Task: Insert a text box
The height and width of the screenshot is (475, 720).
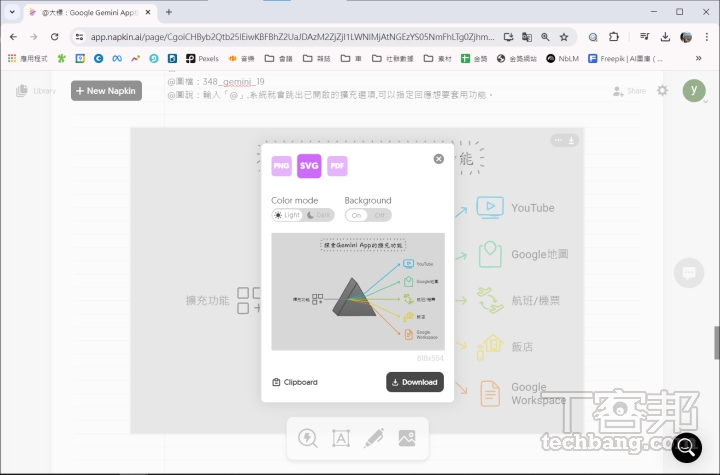Action: click(341, 438)
